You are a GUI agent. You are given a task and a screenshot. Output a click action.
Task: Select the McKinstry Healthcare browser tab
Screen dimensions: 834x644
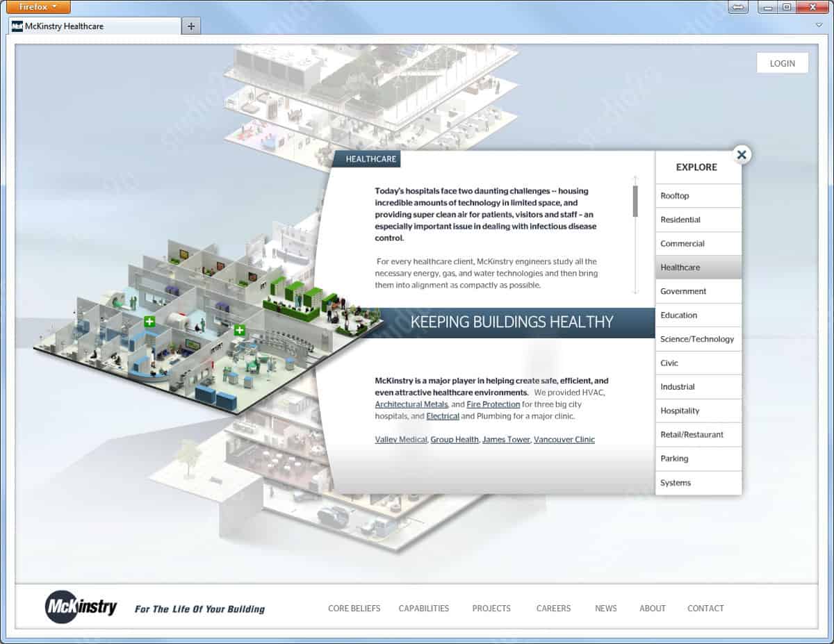coord(95,26)
